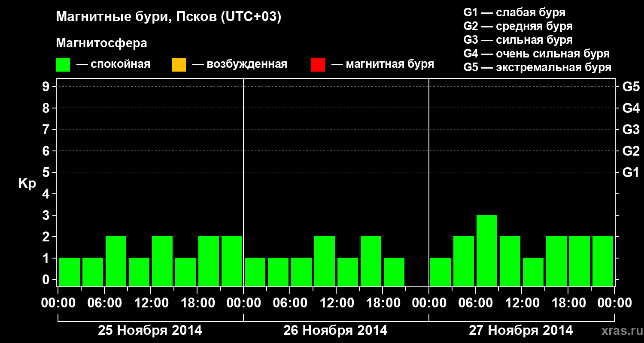Click the tallest Kp 3 bar on 27 Ноября
The image size is (644, 343).
487,250
